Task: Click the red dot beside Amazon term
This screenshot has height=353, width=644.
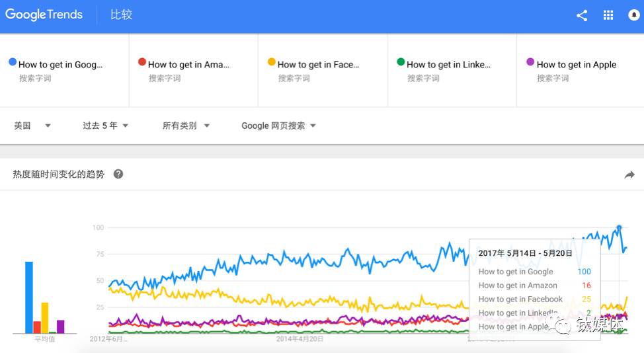Action: click(x=142, y=62)
